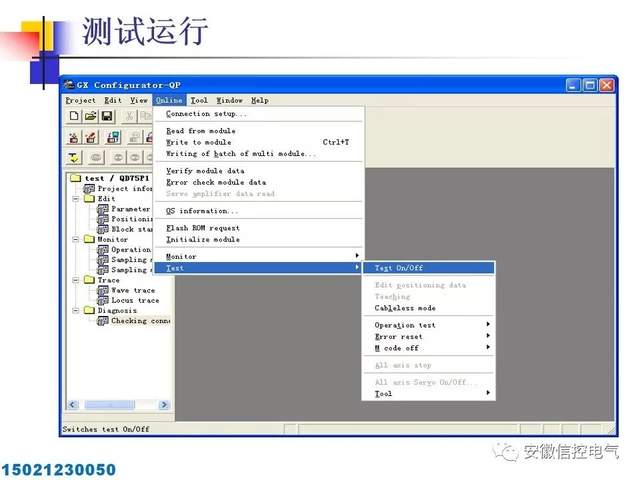Collapse the Edit folder in the tree
This screenshot has height=480, width=640.
pyautogui.click(x=76, y=199)
